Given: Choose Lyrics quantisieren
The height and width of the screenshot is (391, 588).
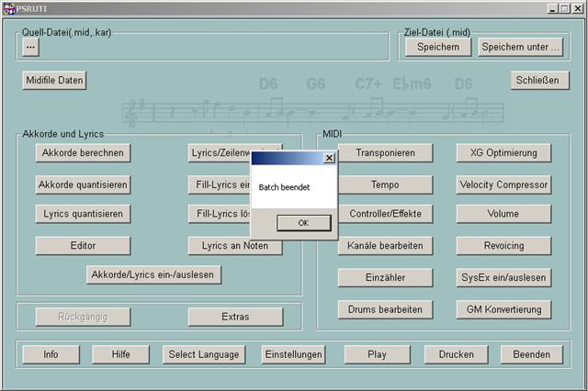Looking at the screenshot, I should click(83, 214).
